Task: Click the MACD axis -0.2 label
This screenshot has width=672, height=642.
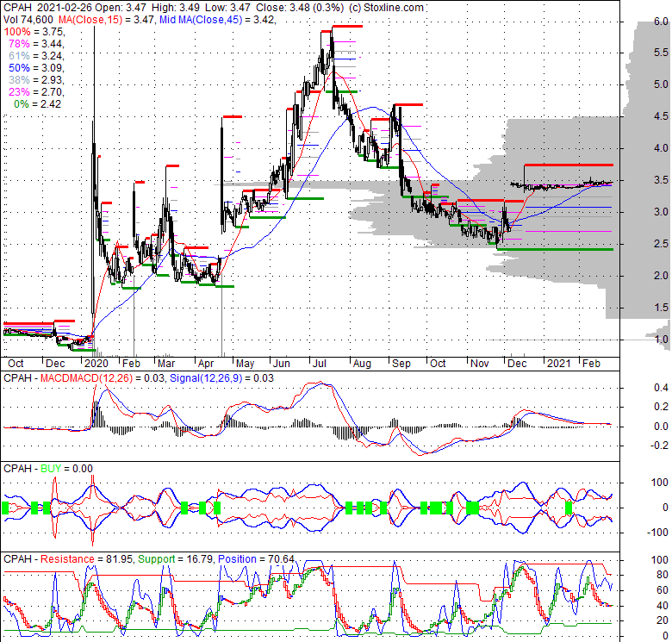Action: click(659, 446)
